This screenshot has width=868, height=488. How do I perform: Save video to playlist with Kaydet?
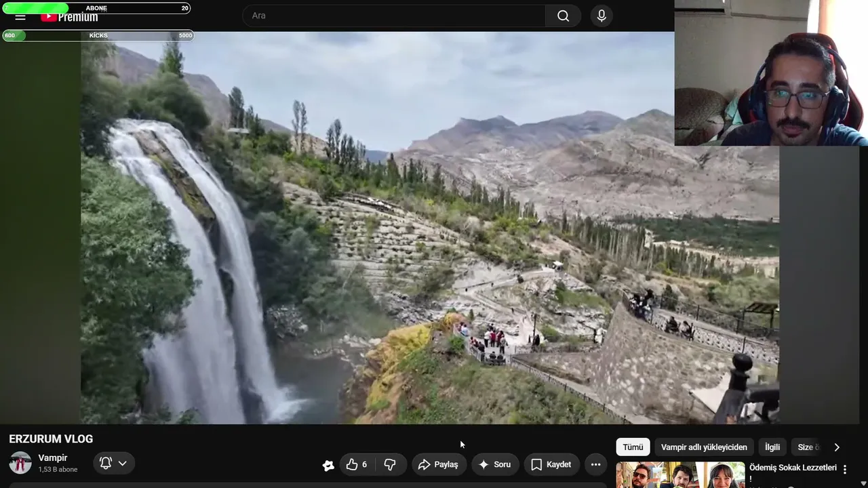[x=551, y=464]
